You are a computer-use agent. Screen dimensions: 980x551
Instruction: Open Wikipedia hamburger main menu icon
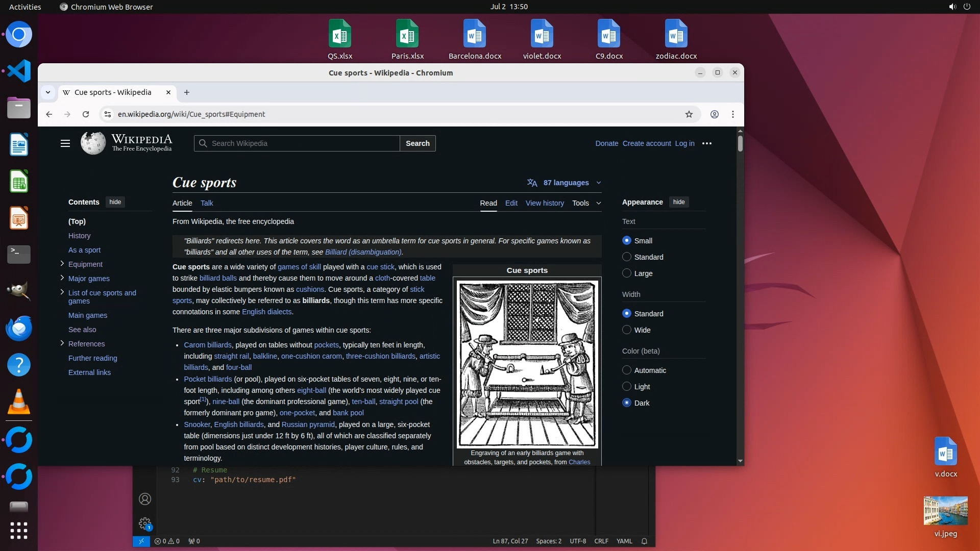[65, 143]
